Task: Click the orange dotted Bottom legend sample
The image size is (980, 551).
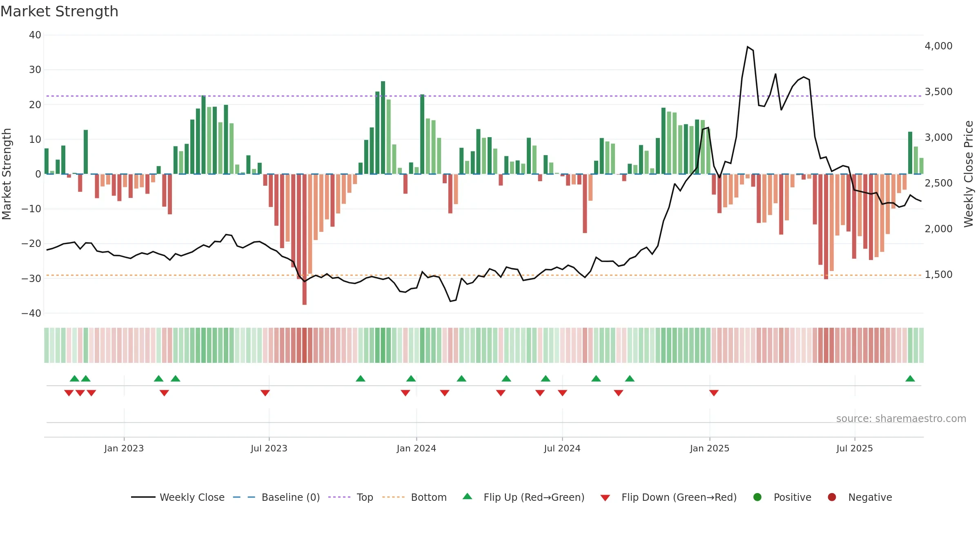Action: pyautogui.click(x=394, y=497)
